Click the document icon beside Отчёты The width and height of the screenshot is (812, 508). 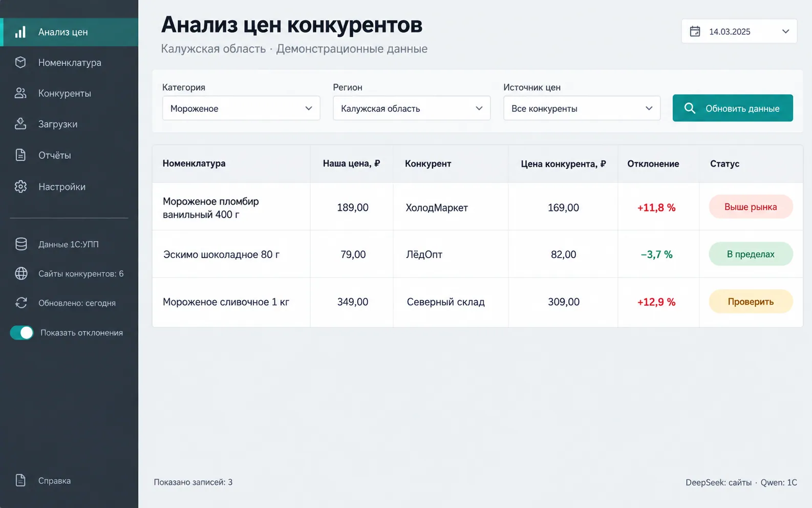tap(20, 155)
